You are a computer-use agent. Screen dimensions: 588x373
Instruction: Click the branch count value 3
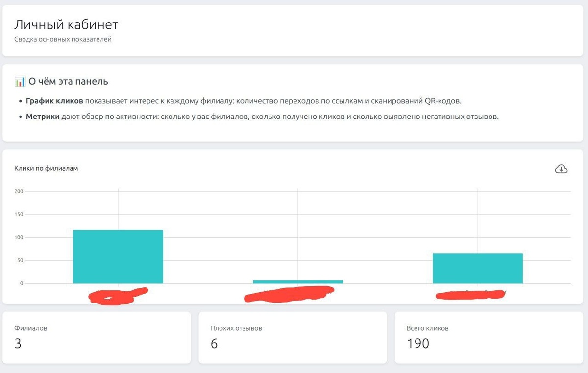(x=18, y=344)
